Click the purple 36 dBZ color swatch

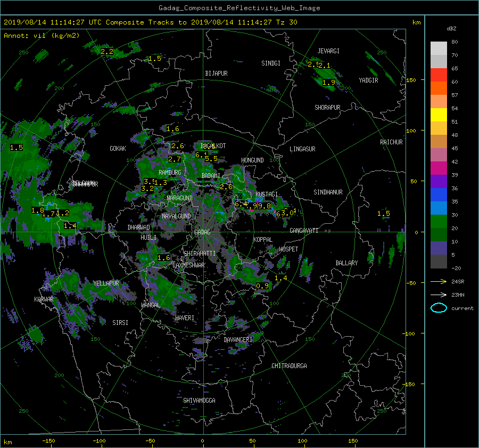439,182
